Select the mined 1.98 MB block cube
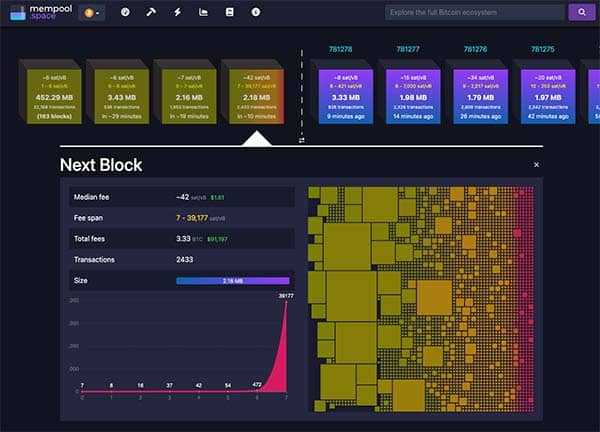Image resolution: width=600 pixels, height=432 pixels. point(412,94)
